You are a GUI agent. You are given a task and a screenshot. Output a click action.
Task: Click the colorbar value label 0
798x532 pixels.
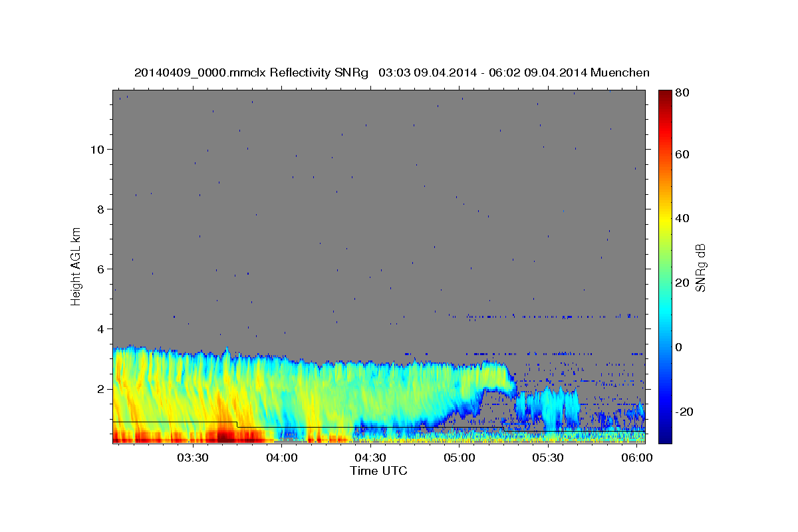click(679, 347)
